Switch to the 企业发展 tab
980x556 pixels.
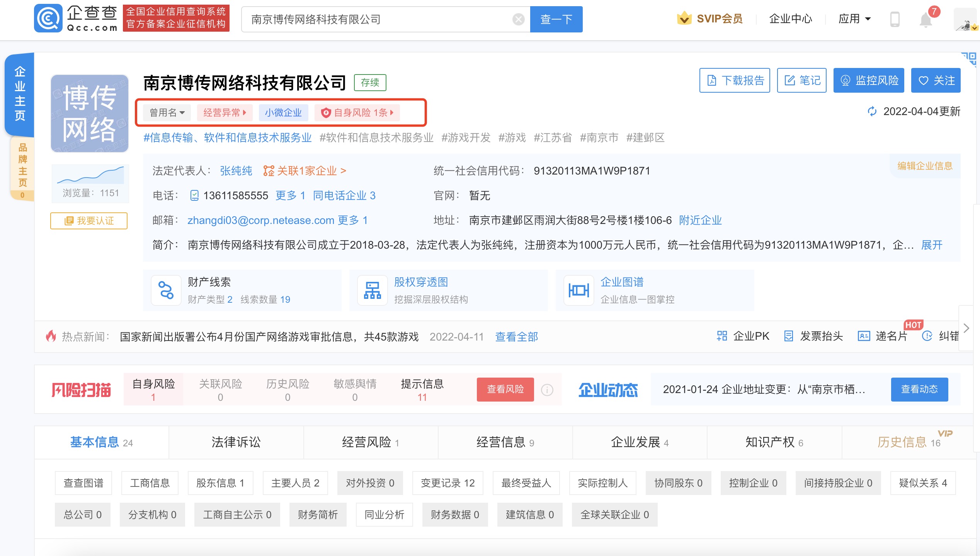(640, 442)
